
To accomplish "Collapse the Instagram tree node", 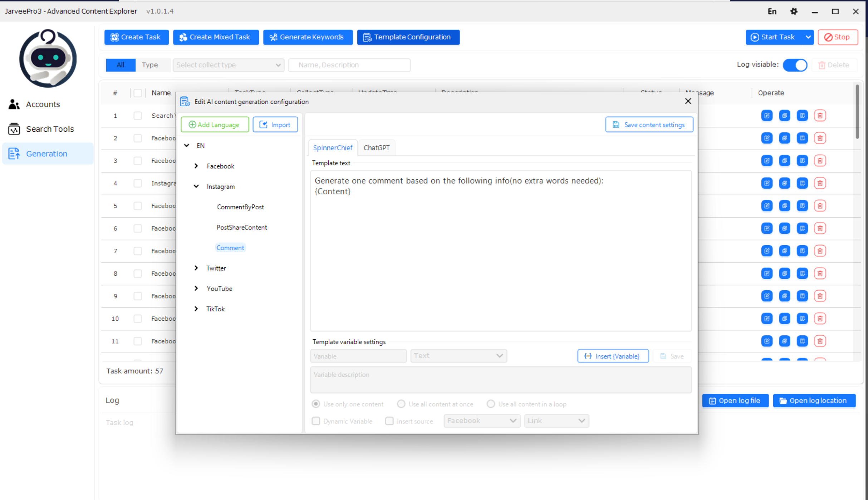I will tap(196, 186).
